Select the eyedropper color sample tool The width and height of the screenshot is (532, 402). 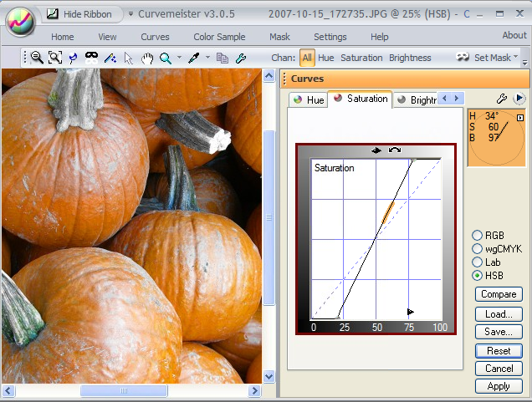194,58
